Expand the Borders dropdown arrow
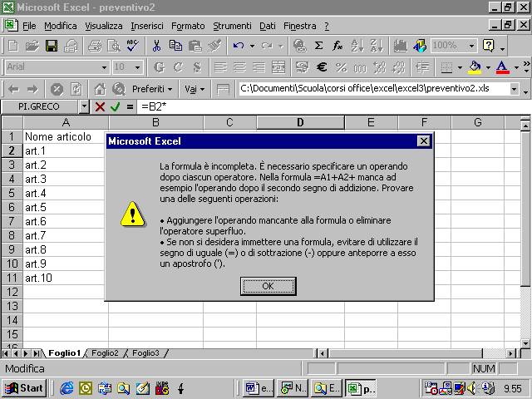Image resolution: width=532 pixels, height=399 pixels. tap(460, 67)
